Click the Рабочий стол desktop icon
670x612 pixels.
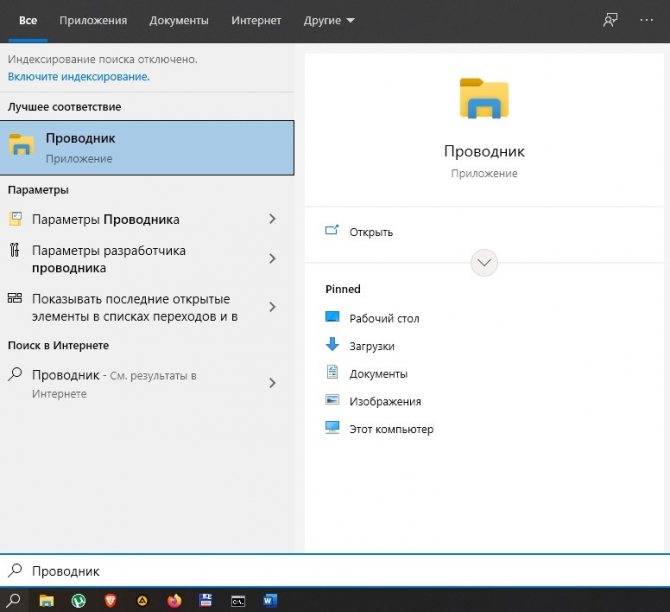332,317
